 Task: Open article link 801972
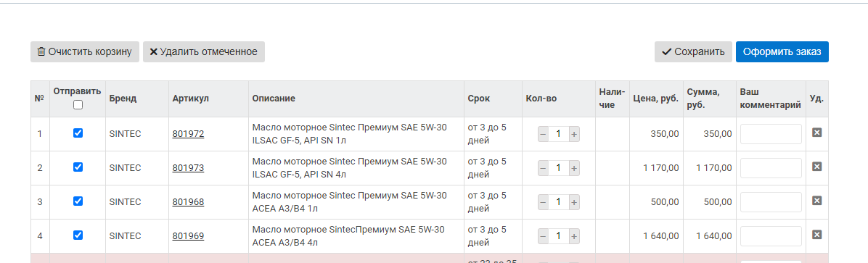click(x=188, y=134)
